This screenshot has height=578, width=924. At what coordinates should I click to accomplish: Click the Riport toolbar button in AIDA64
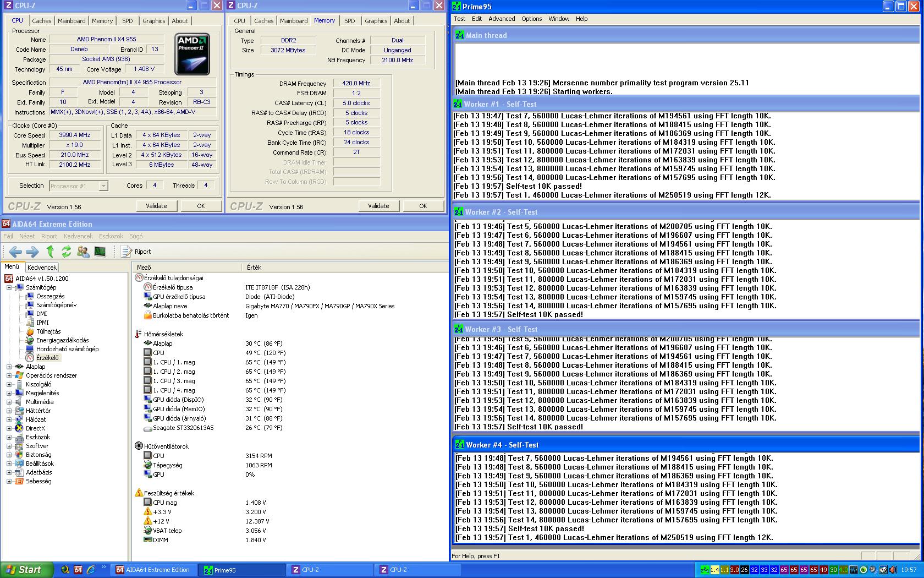[136, 252]
